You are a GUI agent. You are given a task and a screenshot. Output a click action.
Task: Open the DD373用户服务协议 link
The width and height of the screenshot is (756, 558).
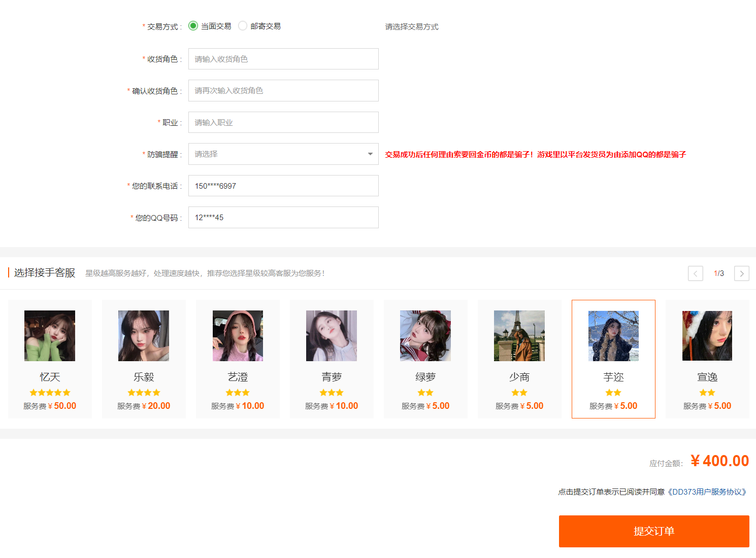point(707,492)
